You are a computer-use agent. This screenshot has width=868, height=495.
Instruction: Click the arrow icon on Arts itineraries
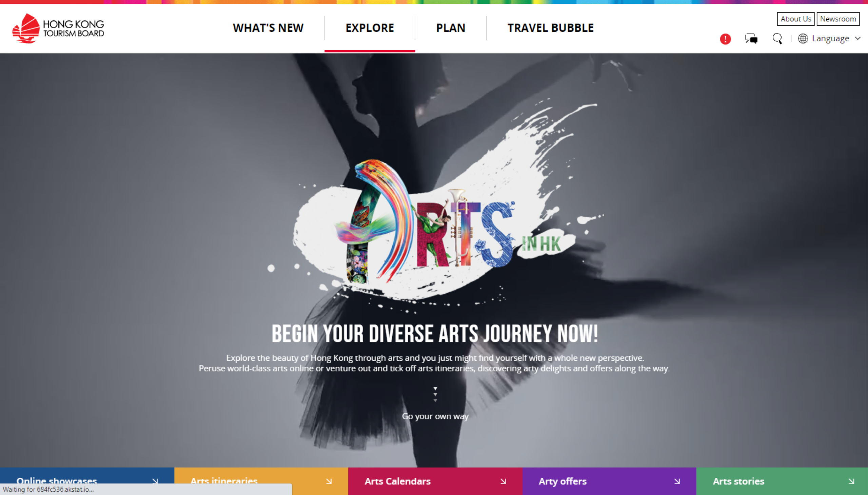click(329, 481)
